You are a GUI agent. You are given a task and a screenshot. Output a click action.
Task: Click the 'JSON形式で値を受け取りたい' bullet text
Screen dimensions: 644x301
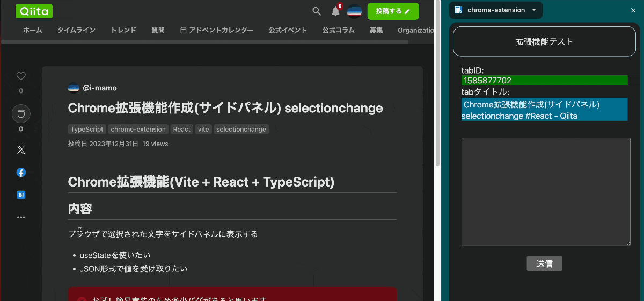[x=134, y=269]
